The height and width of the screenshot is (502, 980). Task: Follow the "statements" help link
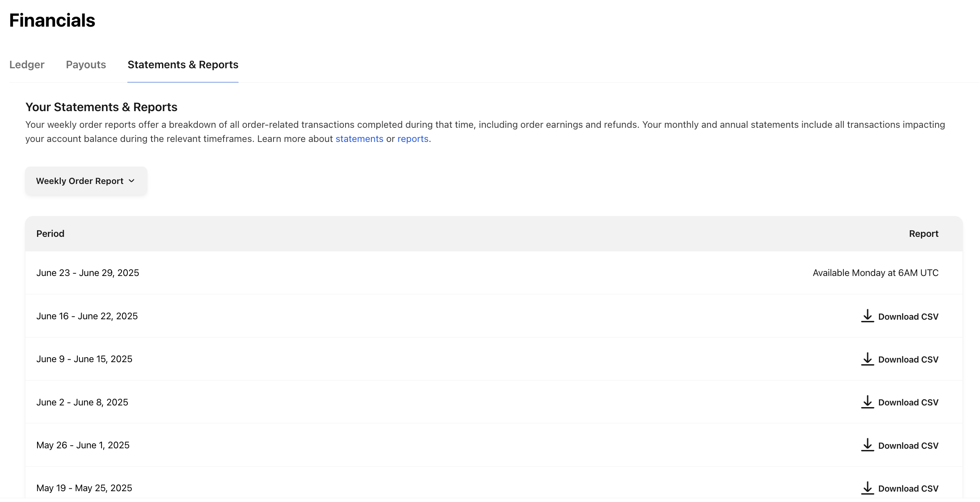tap(359, 139)
